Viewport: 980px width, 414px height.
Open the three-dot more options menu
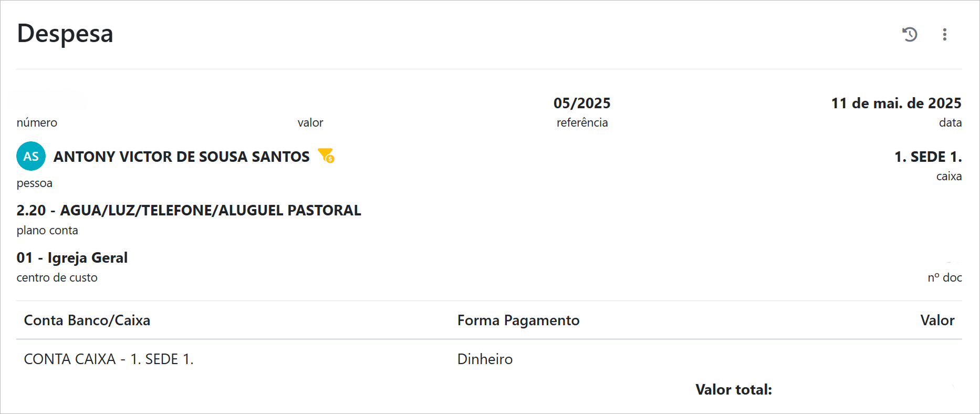[944, 35]
